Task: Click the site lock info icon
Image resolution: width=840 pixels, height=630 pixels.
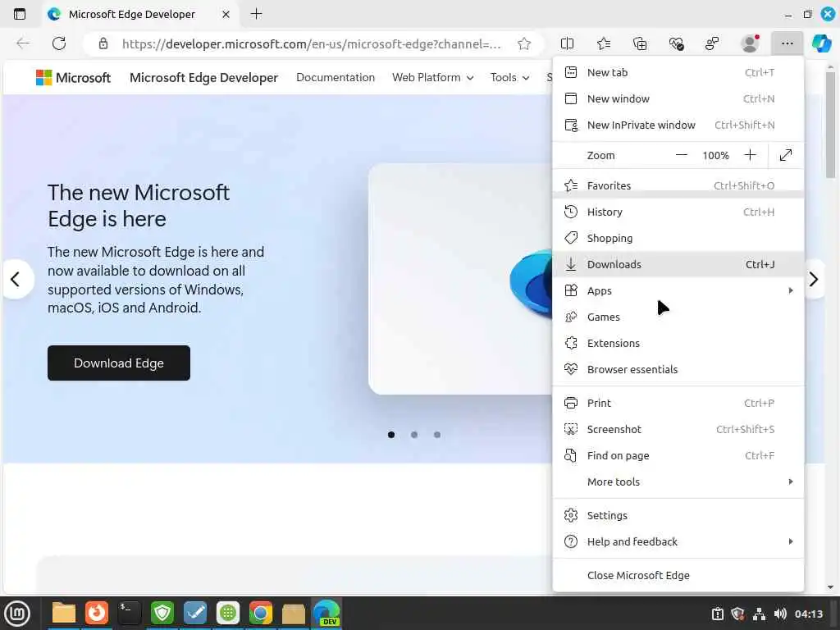Action: tap(103, 43)
